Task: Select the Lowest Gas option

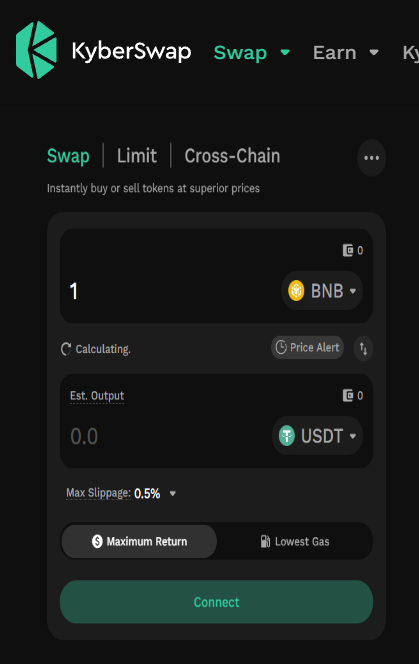Action: click(x=295, y=541)
